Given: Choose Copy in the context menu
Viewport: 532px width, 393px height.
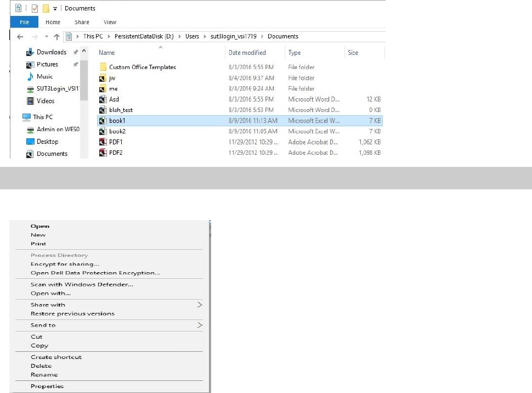Looking at the screenshot, I should 39,346.
